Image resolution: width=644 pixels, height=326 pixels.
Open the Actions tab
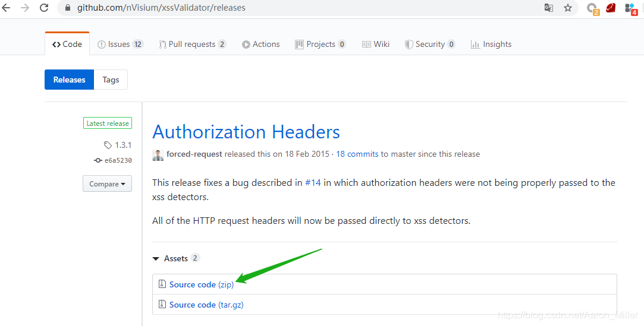[x=261, y=45]
